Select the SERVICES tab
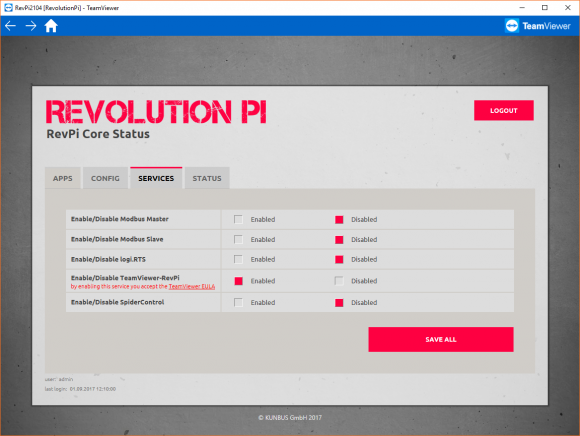Screen dimensions: 580x436 pos(156,178)
